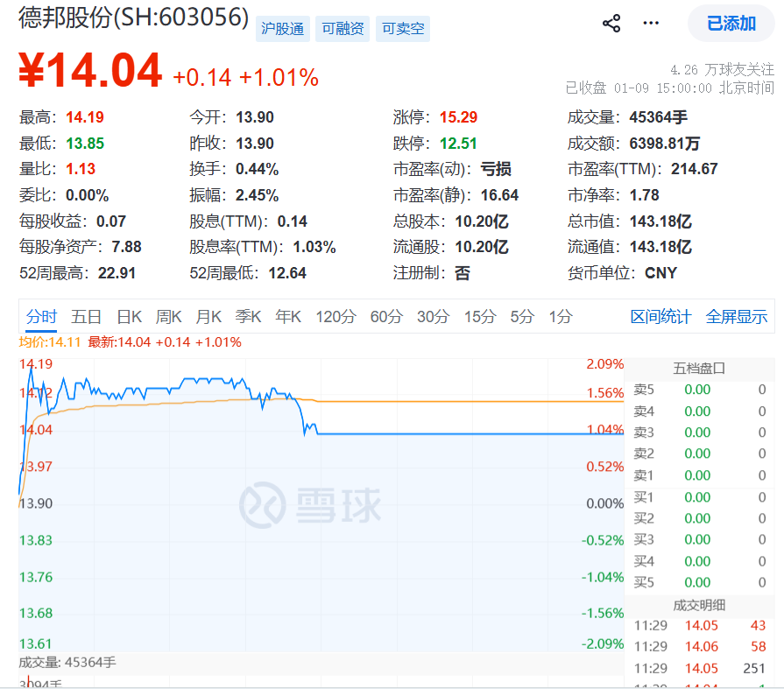Click the 可卖空 tag
784x689 pixels.
[403, 29]
